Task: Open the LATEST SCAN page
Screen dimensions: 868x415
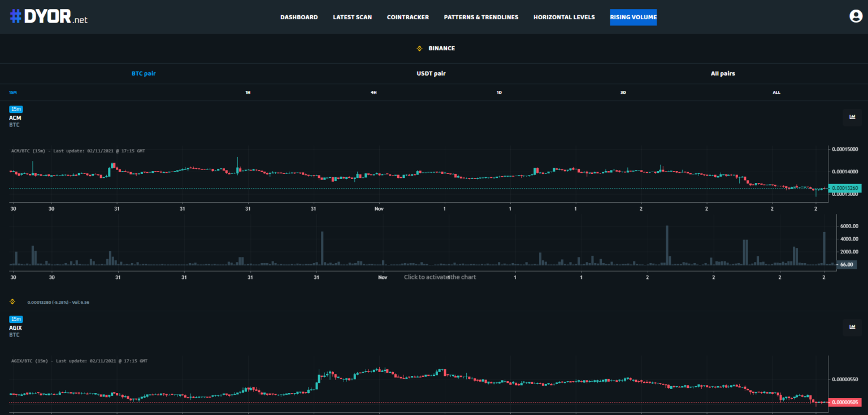Action: (x=352, y=17)
